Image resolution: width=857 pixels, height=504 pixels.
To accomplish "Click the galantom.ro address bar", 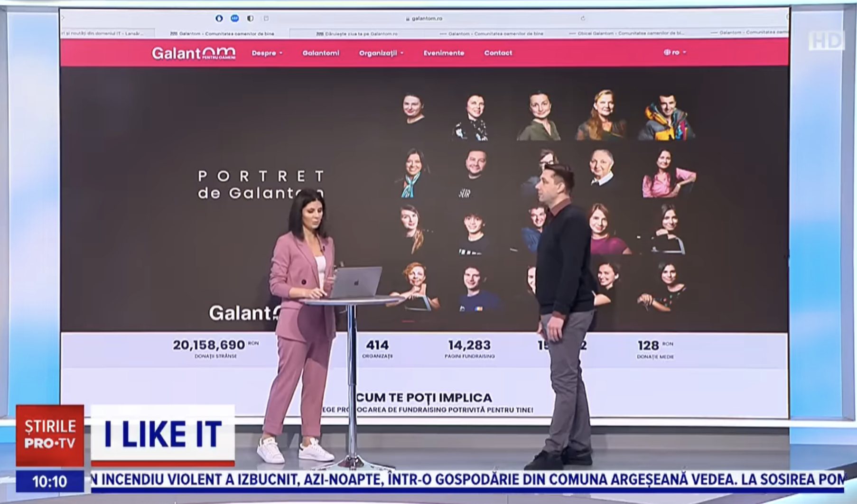I will click(x=425, y=18).
